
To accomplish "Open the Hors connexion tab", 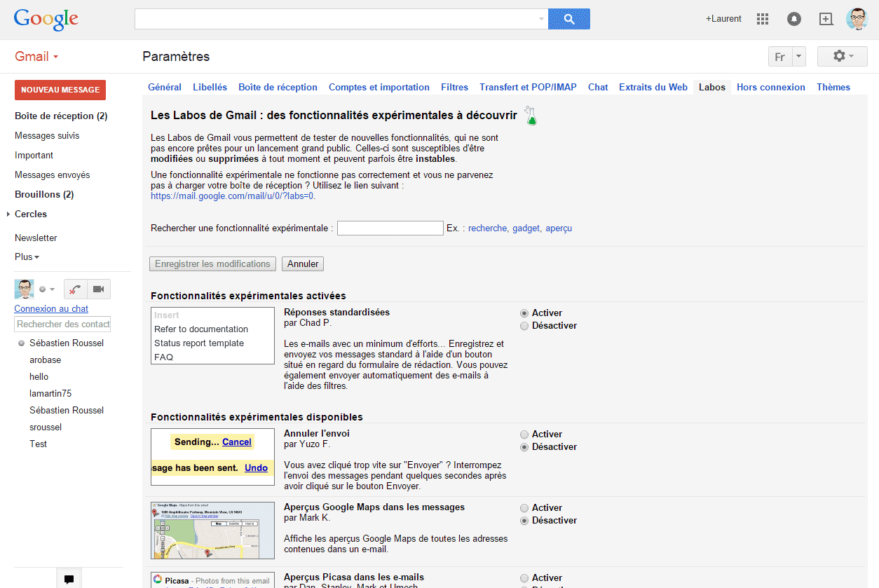I will tap(771, 88).
